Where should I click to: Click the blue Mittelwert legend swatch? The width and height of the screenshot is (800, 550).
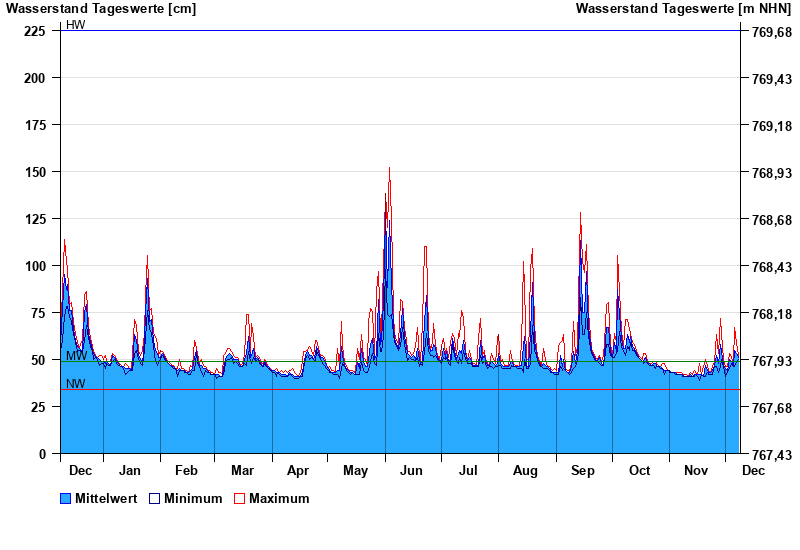click(x=66, y=499)
